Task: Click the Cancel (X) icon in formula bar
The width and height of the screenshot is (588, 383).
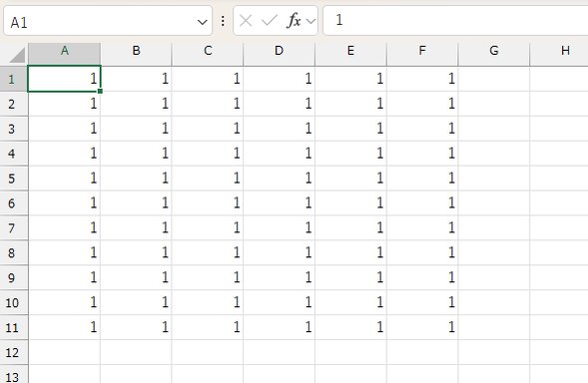Action: [246, 21]
